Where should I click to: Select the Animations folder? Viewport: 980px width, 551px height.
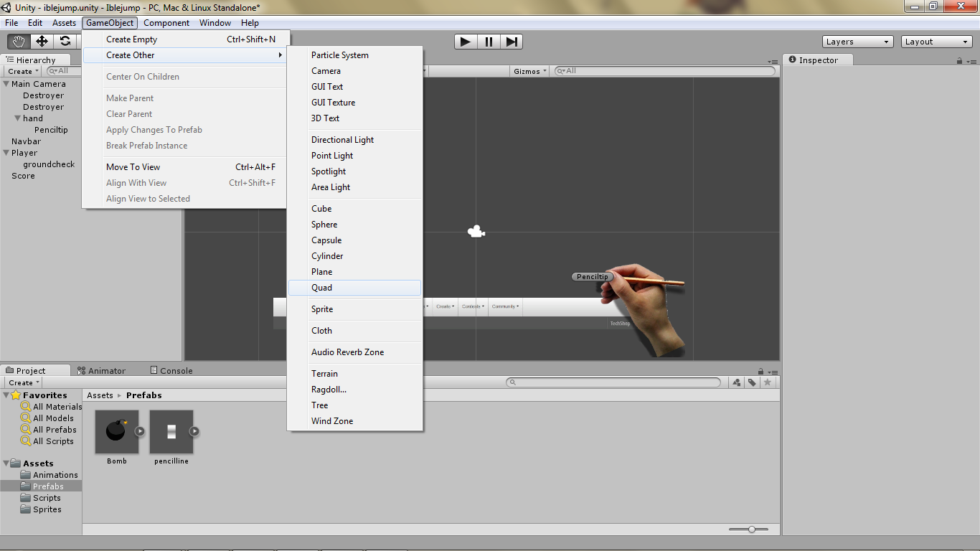point(49,475)
